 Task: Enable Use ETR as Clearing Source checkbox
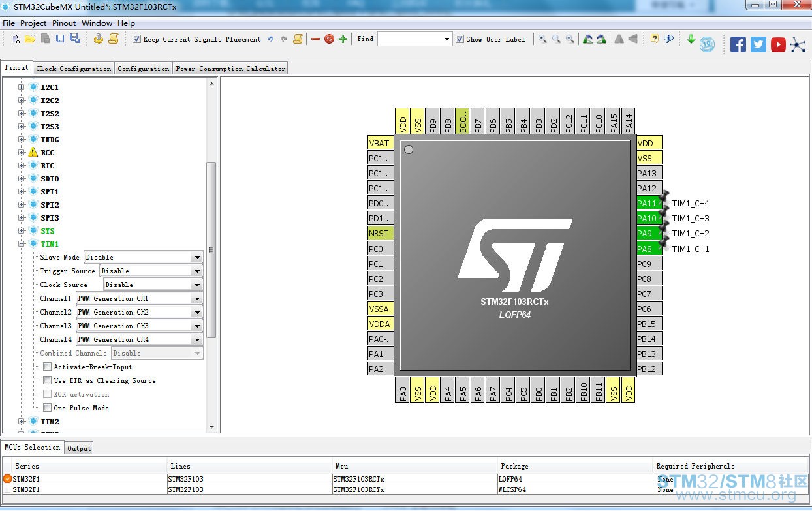point(47,380)
